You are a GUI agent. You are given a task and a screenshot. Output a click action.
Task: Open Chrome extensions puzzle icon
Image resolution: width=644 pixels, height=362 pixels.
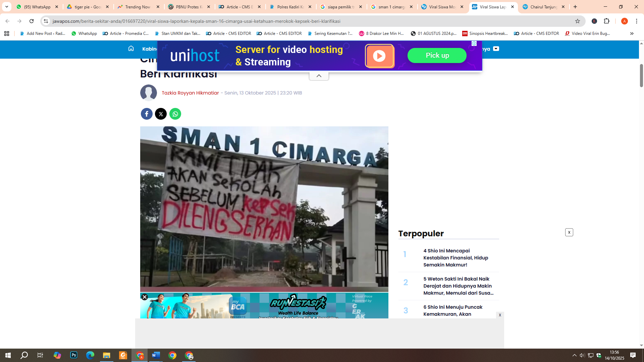point(606,21)
